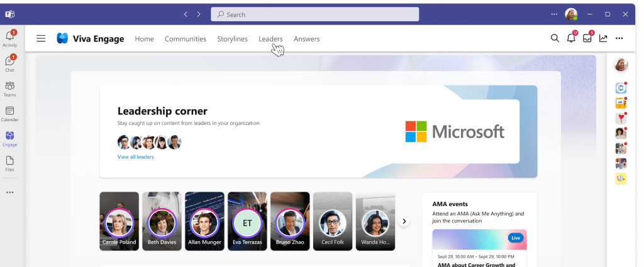Go back with the left arrow
Screen dimensions: 644x267
tap(186, 14)
